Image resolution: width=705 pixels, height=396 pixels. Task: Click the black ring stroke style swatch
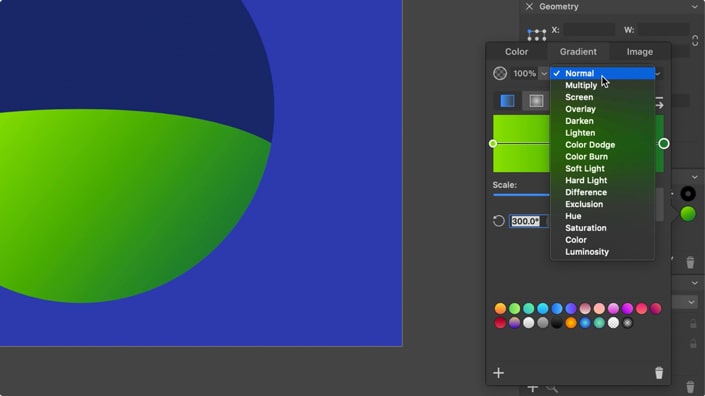coord(687,194)
